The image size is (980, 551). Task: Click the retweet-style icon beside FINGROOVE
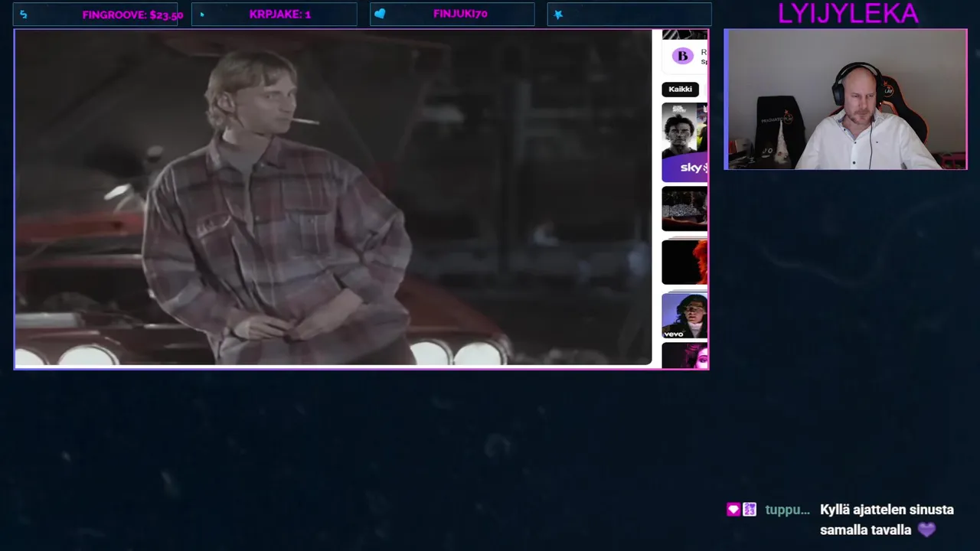point(23,15)
